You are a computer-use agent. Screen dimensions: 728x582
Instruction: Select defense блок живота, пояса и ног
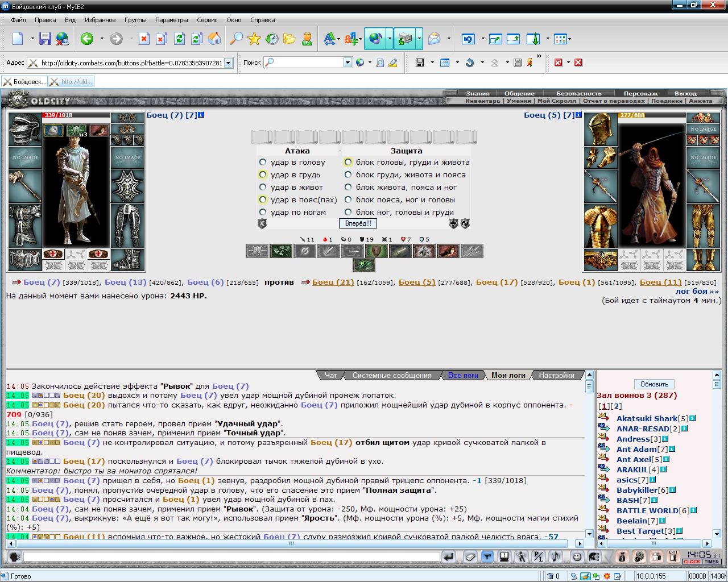pos(348,188)
